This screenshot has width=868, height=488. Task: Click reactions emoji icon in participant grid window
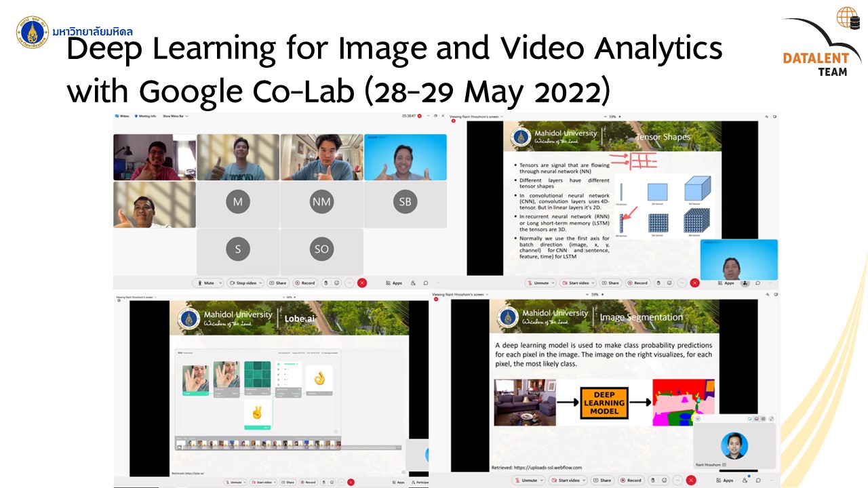click(336, 283)
